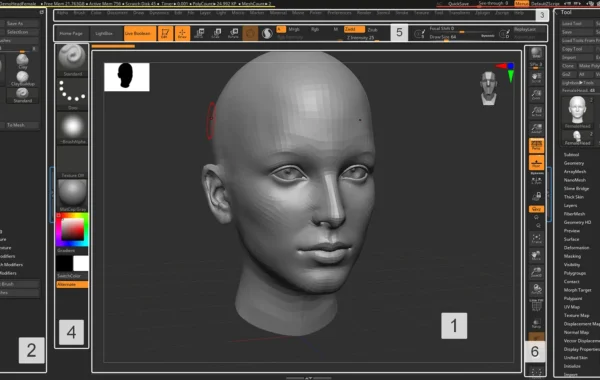Screen dimensions: 600x380
Task: Enable Zsub sculpt mode
Action: point(372,29)
